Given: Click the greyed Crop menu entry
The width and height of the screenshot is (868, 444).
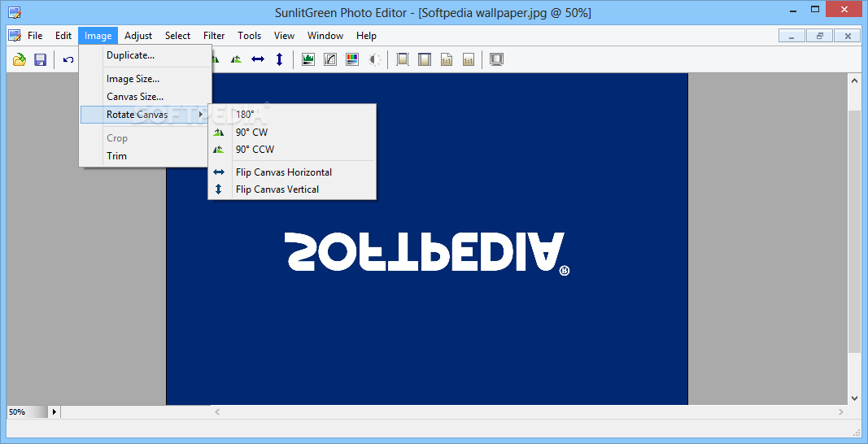Looking at the screenshot, I should point(146,138).
